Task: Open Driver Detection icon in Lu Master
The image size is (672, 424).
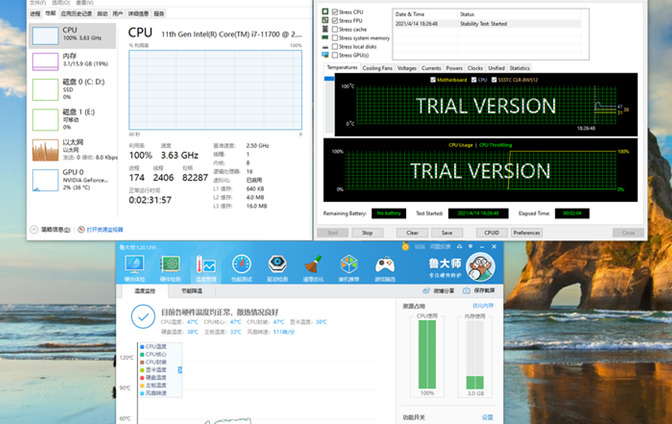Action: [x=277, y=267]
